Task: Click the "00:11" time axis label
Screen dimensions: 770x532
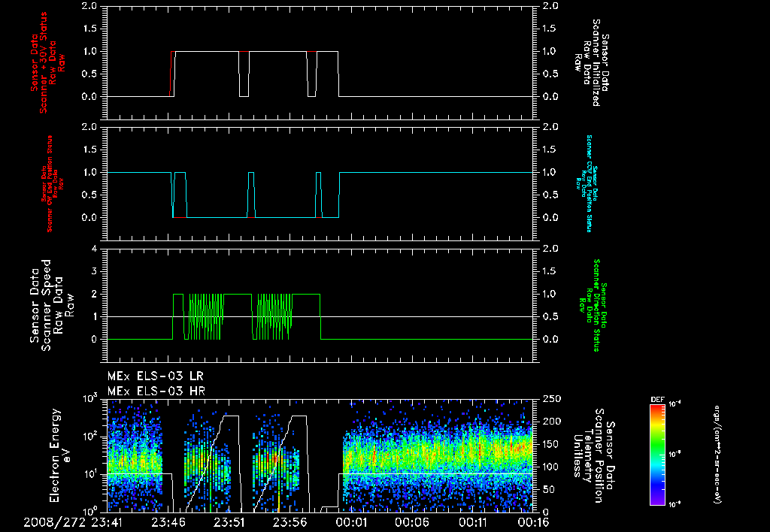Action: pyautogui.click(x=473, y=522)
